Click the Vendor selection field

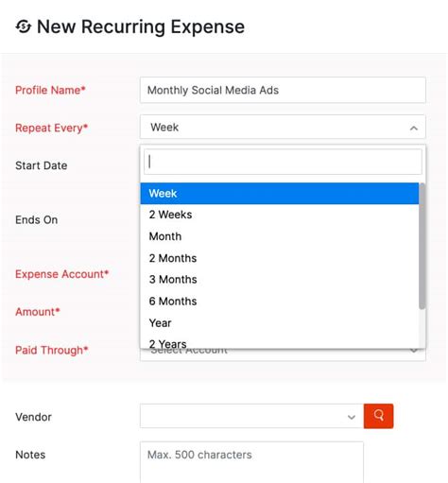(x=251, y=416)
